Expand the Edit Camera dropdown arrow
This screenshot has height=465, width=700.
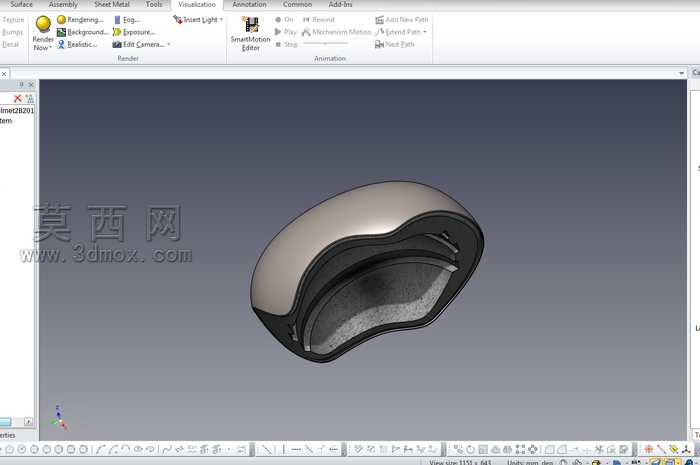pyautogui.click(x=169, y=44)
